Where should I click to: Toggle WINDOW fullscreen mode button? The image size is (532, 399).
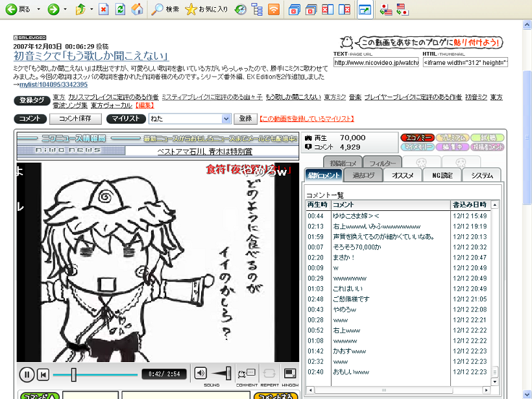point(290,374)
